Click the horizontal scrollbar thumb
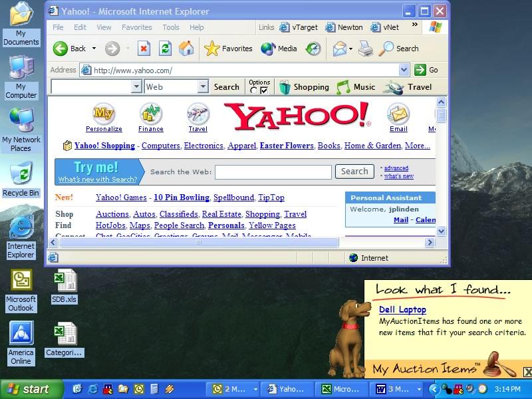 tap(199, 242)
